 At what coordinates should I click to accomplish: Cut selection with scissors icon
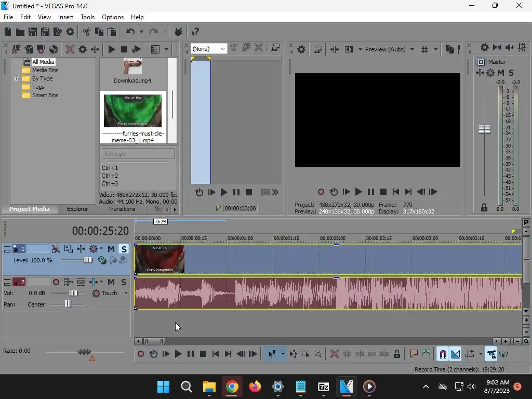pyautogui.click(x=87, y=32)
